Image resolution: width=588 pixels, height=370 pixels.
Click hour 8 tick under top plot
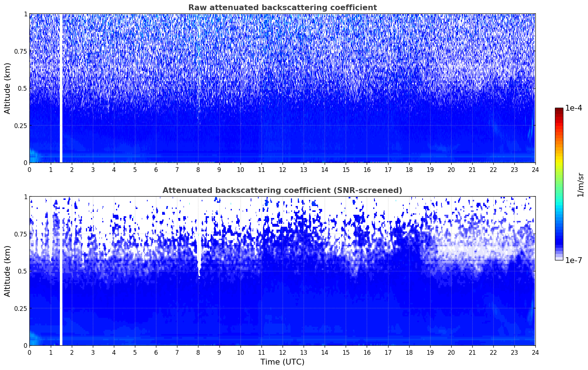coord(198,169)
